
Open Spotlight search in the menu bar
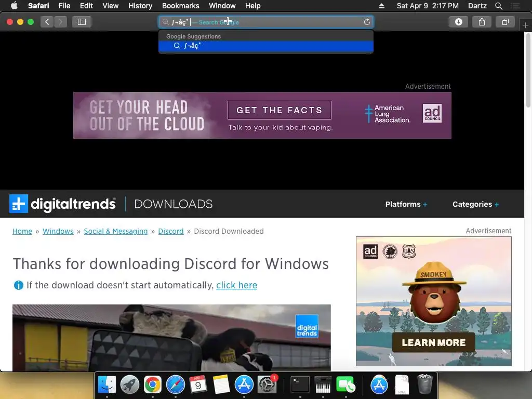click(498, 6)
